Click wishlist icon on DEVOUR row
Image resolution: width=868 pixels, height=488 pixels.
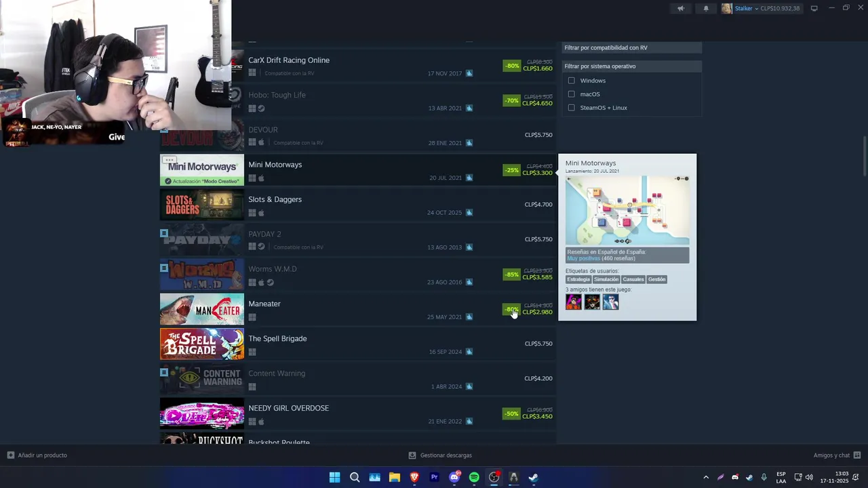point(469,143)
